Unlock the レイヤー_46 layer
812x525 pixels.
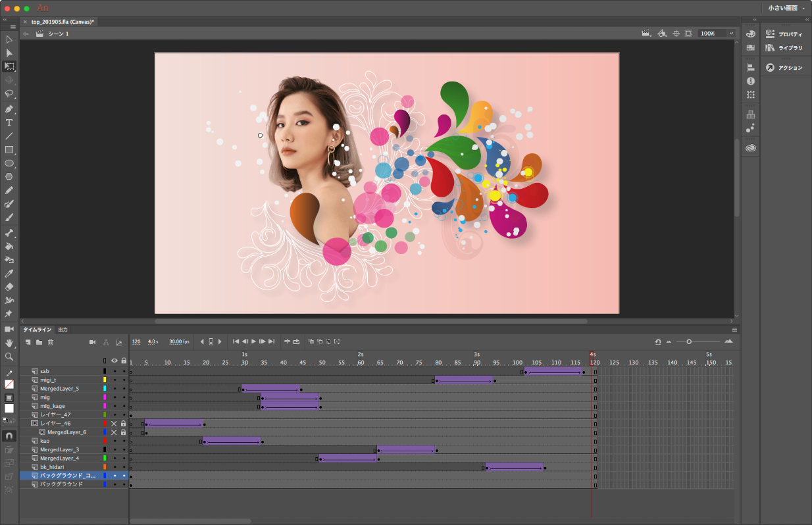[123, 424]
